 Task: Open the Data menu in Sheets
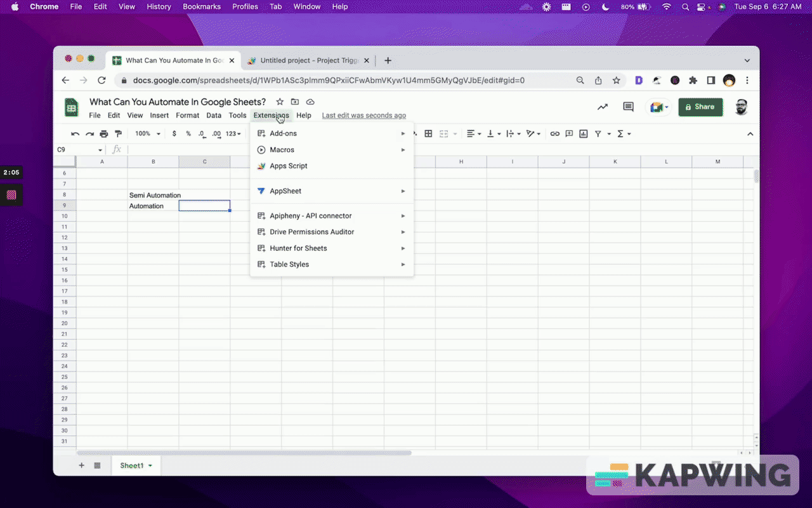pyautogui.click(x=214, y=116)
